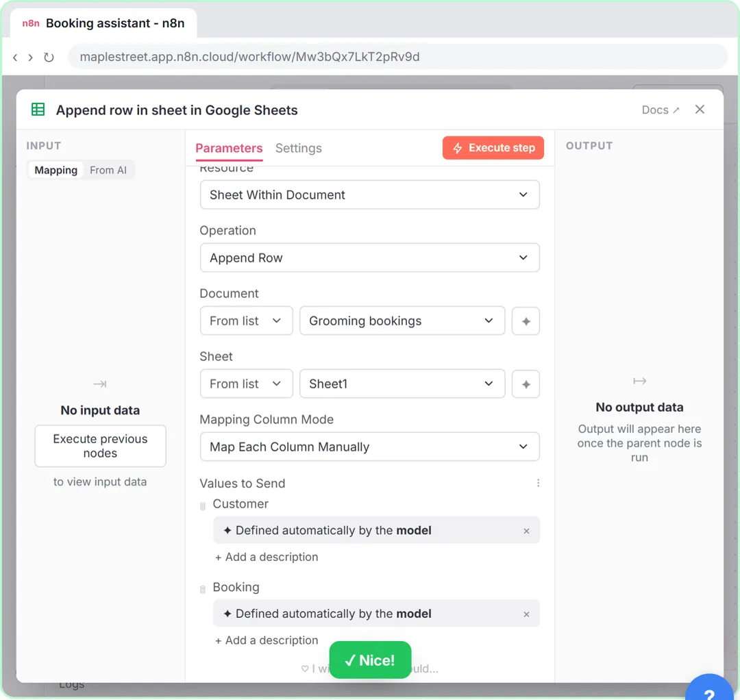The width and height of the screenshot is (740, 700).
Task: Click Execute previous nodes button
Action: 100,446
